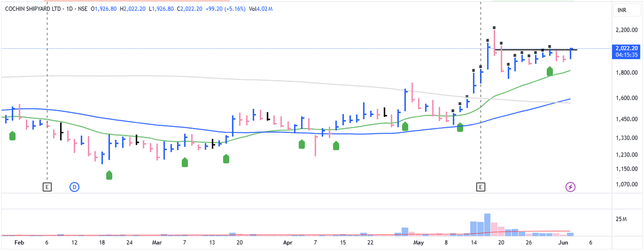Screen dimensions: 644x252
Task: Click the 1,800.00 price axis label
Action: [x=627, y=73]
